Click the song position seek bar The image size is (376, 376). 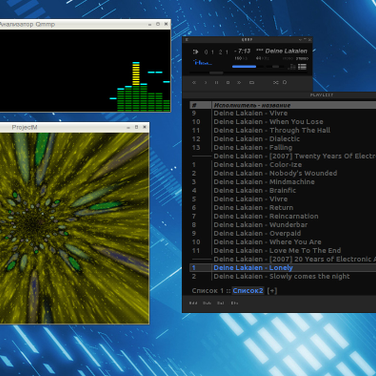[249, 73]
